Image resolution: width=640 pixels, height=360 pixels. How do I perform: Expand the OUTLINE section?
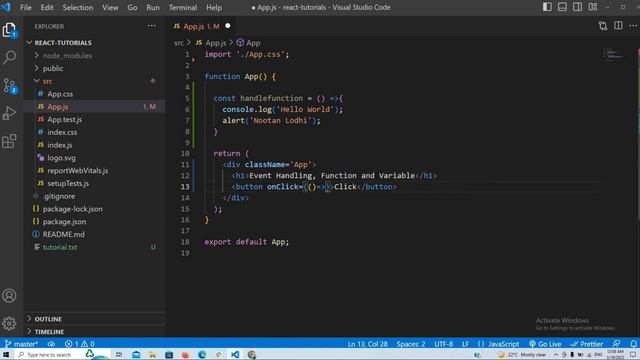[95, 319]
